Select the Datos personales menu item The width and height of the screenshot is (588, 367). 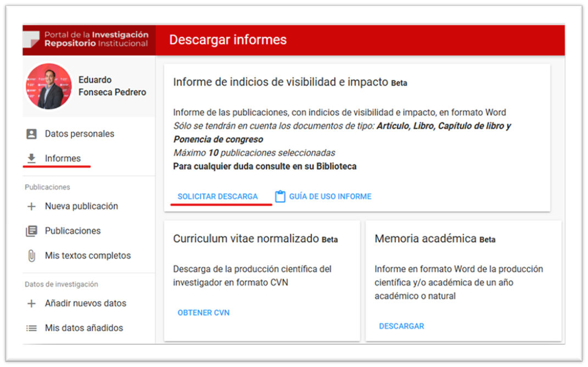coord(80,134)
